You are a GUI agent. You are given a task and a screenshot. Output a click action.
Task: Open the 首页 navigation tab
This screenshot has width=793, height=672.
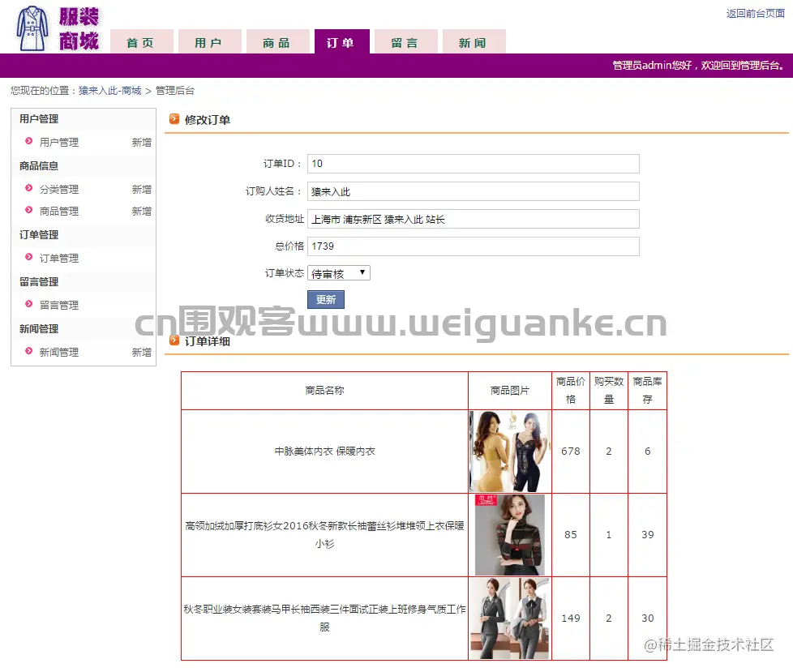click(141, 41)
